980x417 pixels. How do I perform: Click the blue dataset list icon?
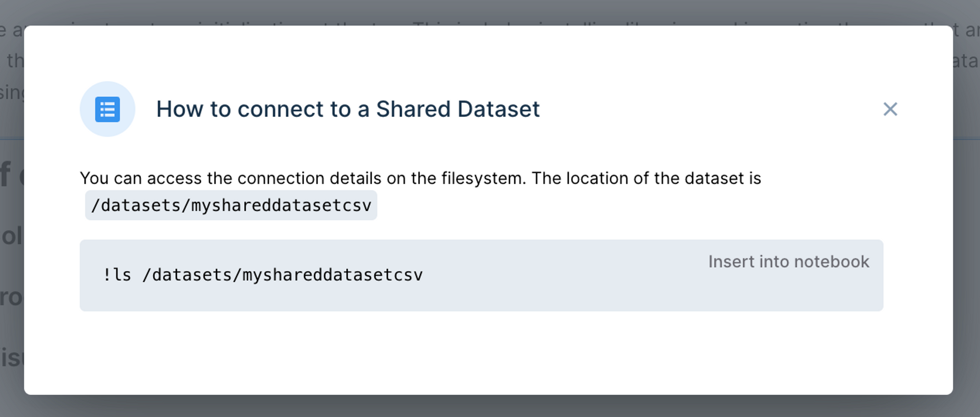(107, 109)
